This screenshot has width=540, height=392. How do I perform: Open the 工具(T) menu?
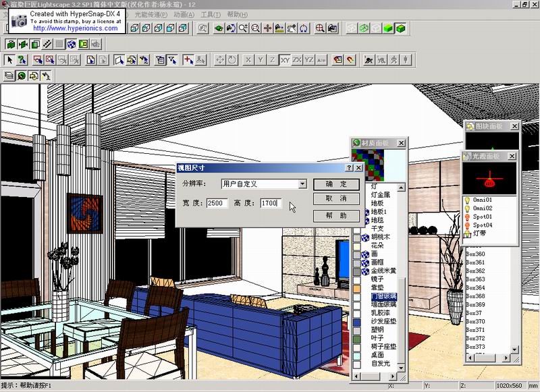(x=211, y=15)
